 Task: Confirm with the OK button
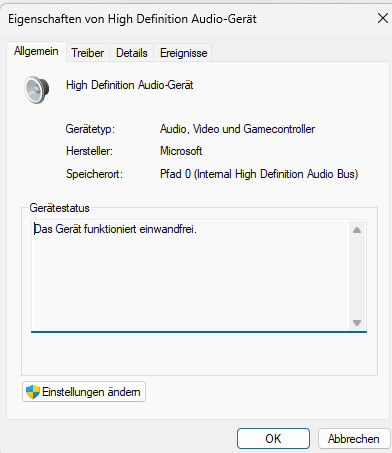click(x=273, y=438)
